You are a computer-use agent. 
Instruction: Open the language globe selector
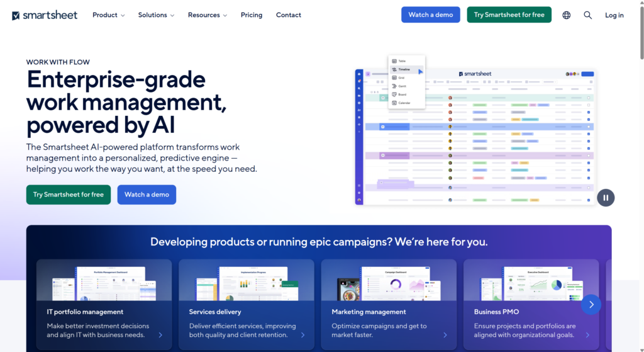click(567, 15)
